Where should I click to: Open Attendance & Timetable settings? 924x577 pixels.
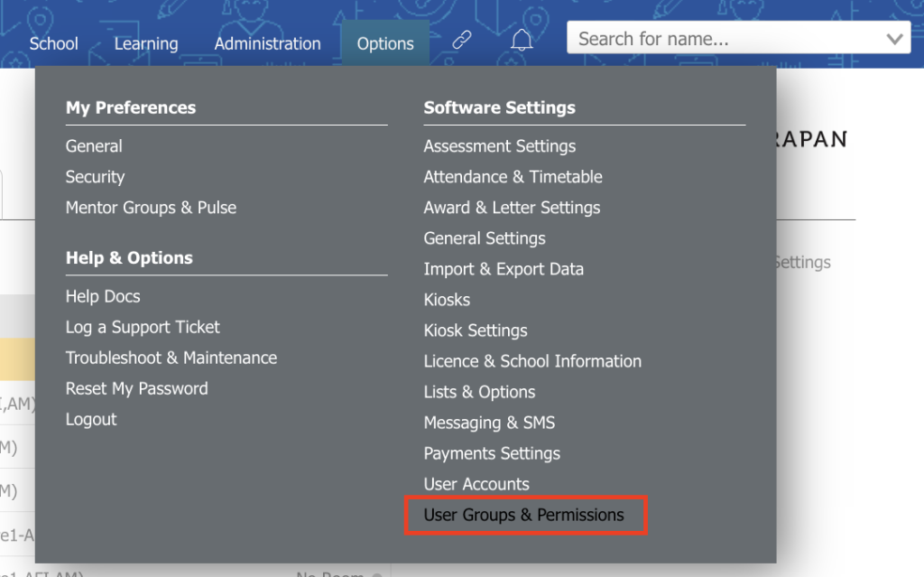[513, 177]
